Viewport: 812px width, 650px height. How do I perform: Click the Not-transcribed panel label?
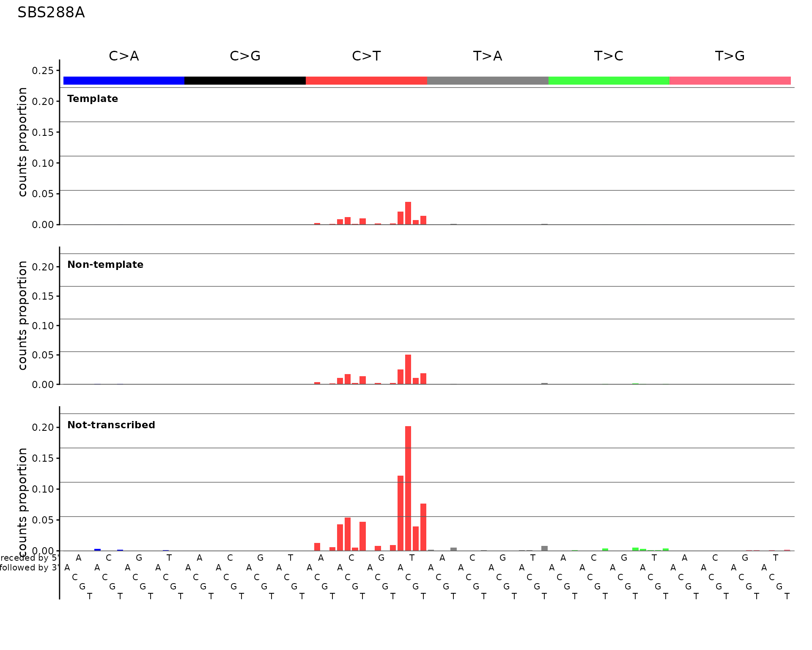click(x=111, y=425)
